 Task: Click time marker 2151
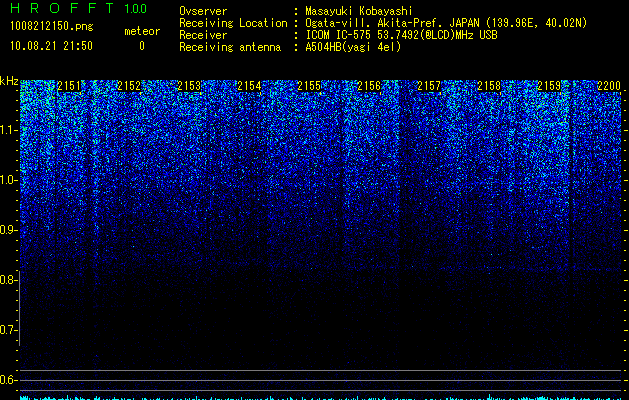click(69, 86)
